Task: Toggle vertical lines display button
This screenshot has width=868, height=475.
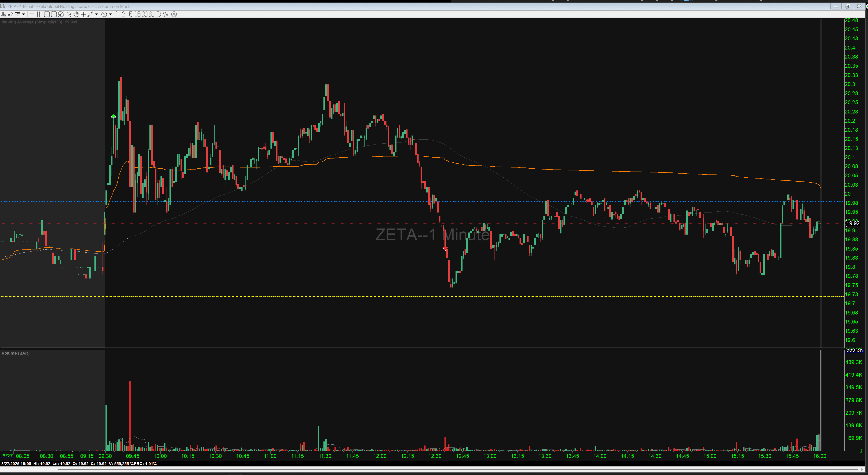Action: [x=38, y=14]
